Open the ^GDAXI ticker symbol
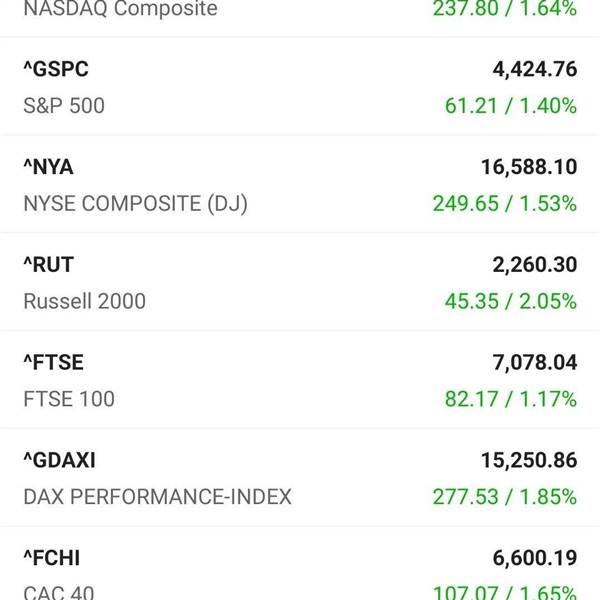Viewport: 600px width, 600px height. tap(59, 460)
